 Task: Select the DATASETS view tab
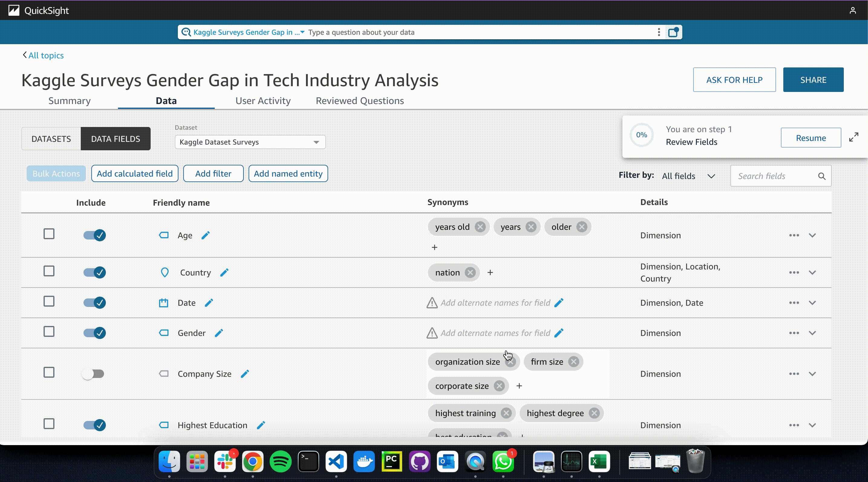[51, 139]
